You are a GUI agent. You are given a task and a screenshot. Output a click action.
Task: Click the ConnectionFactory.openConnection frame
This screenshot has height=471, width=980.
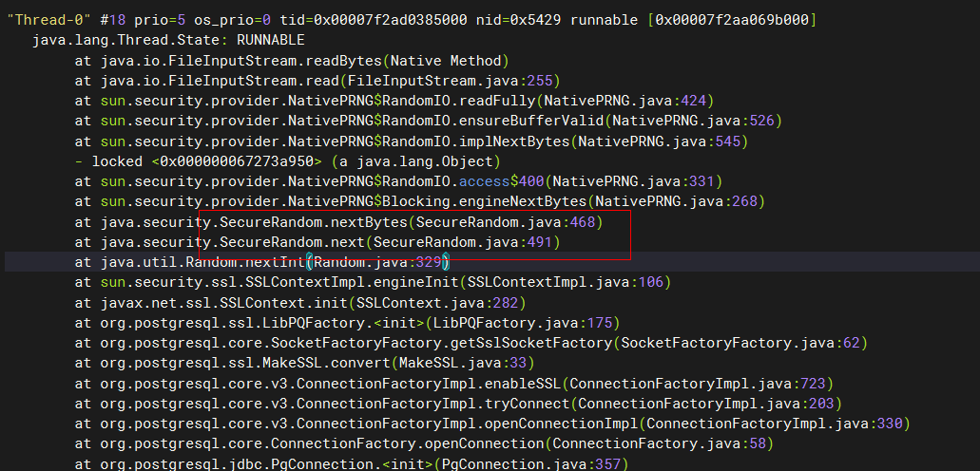point(424,443)
